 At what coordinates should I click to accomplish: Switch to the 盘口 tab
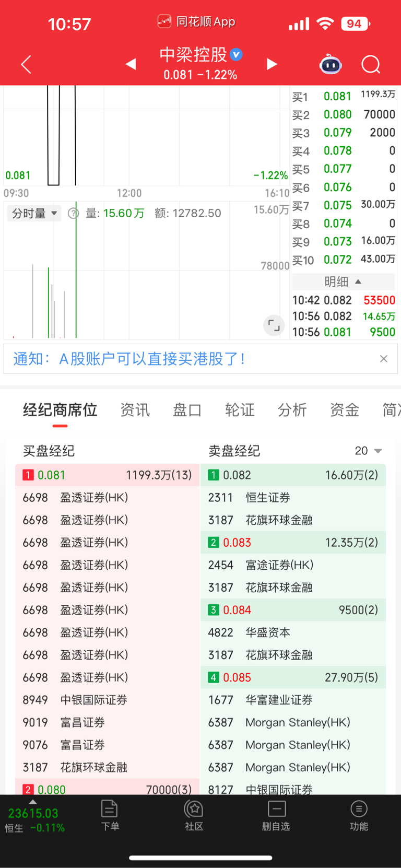pos(187,410)
